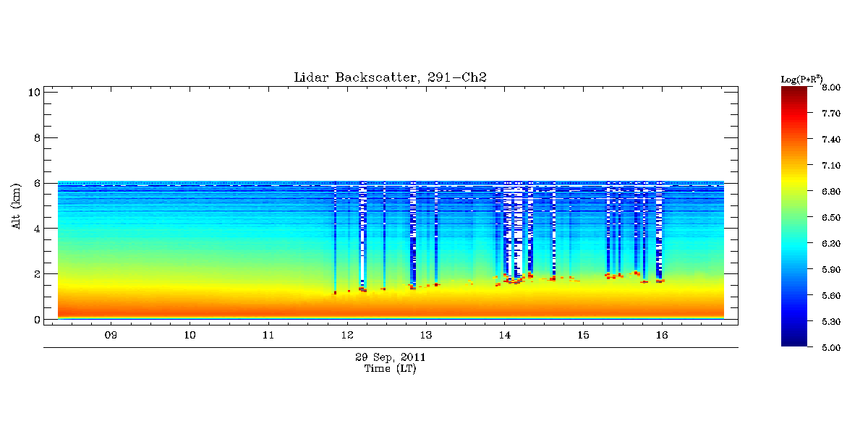The width and height of the screenshot is (868, 434).
Task: Click the colorbar value 6.50
Action: click(831, 218)
